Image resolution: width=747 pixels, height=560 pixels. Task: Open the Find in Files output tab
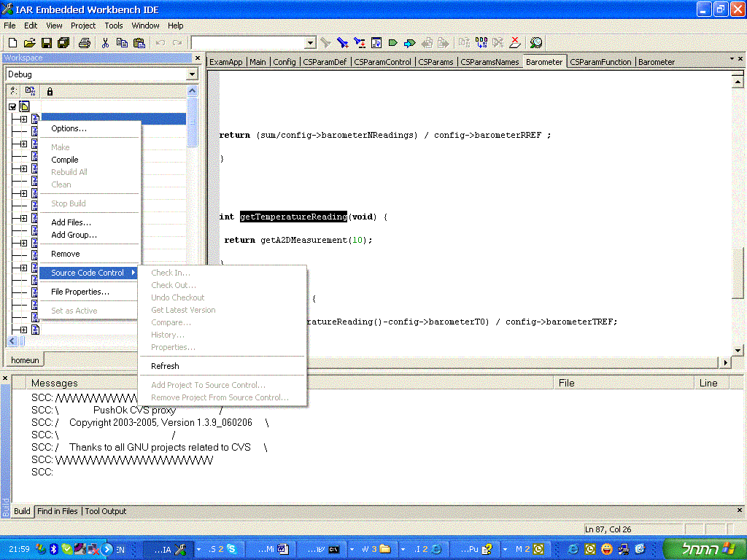pos(58,511)
